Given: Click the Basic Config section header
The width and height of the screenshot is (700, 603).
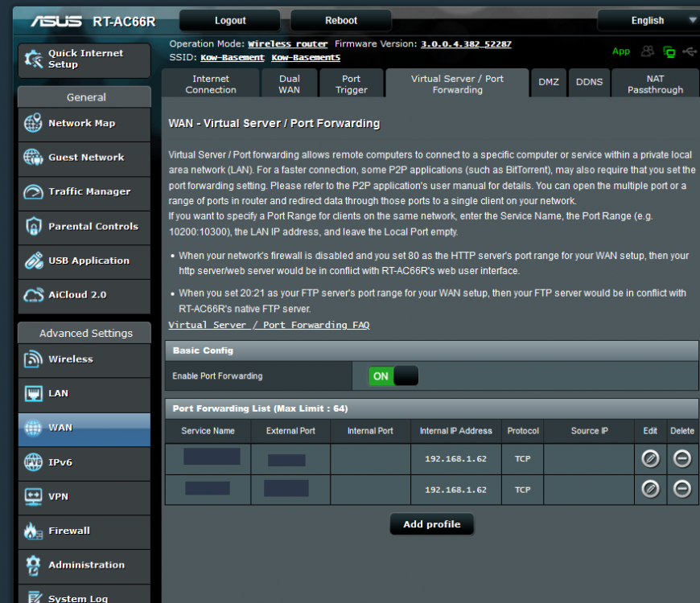Looking at the screenshot, I should [432, 351].
